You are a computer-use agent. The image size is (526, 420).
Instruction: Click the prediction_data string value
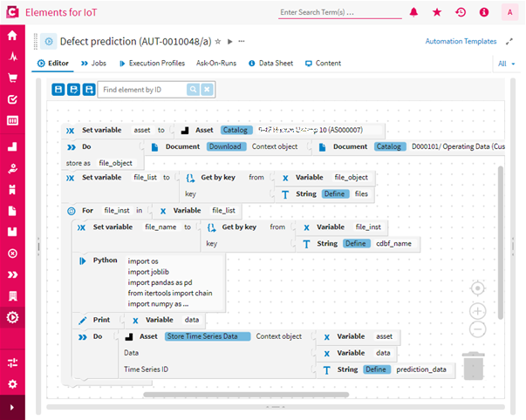pyautogui.click(x=421, y=369)
